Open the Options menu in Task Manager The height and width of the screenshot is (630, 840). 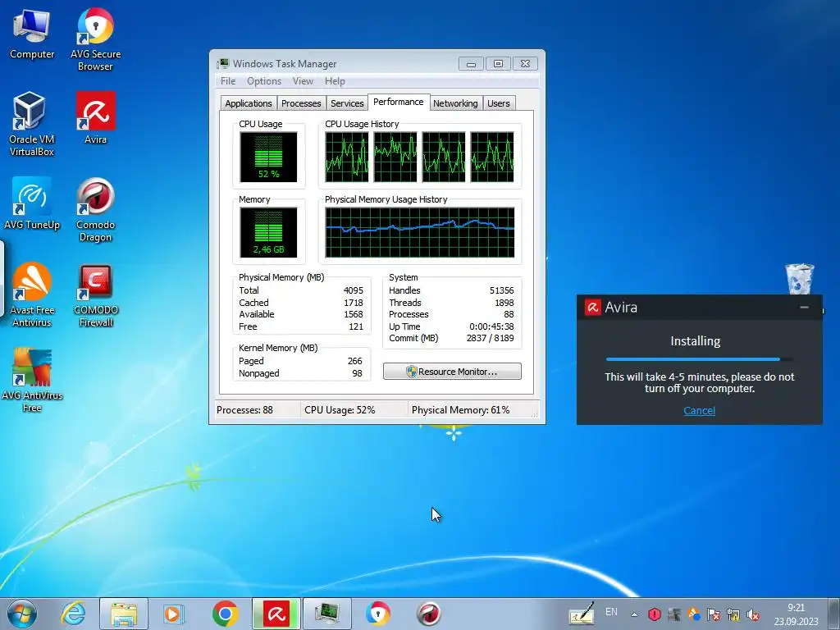(x=264, y=81)
